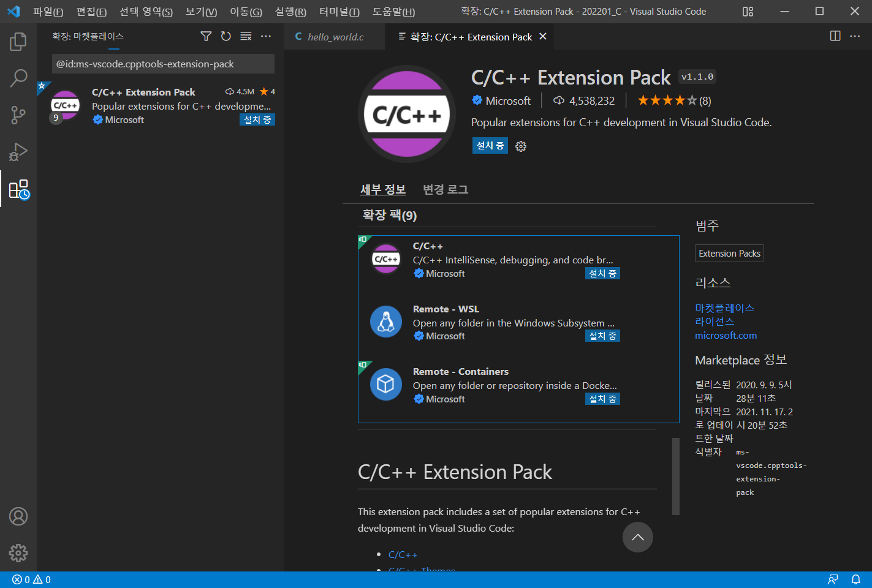Click 설치 중 button for Remote - WSL
The width and height of the screenshot is (872, 588).
pos(602,336)
